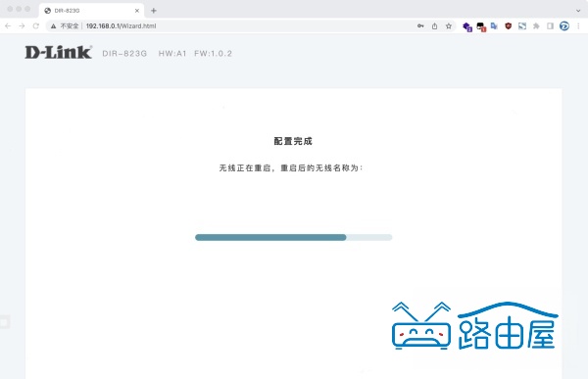Image resolution: width=588 pixels, height=379 pixels.
Task: Open the saved passwords key icon
Action: click(x=420, y=25)
